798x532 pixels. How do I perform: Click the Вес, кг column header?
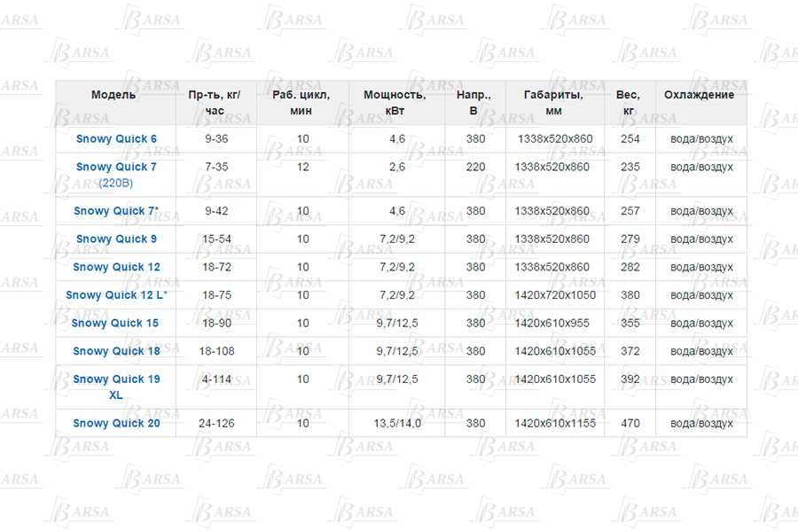(x=629, y=103)
